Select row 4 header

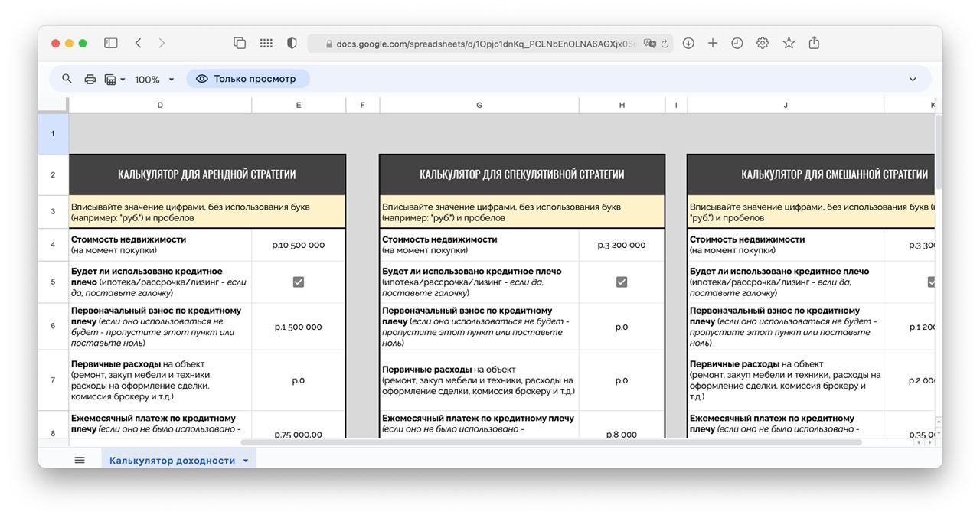coord(53,245)
